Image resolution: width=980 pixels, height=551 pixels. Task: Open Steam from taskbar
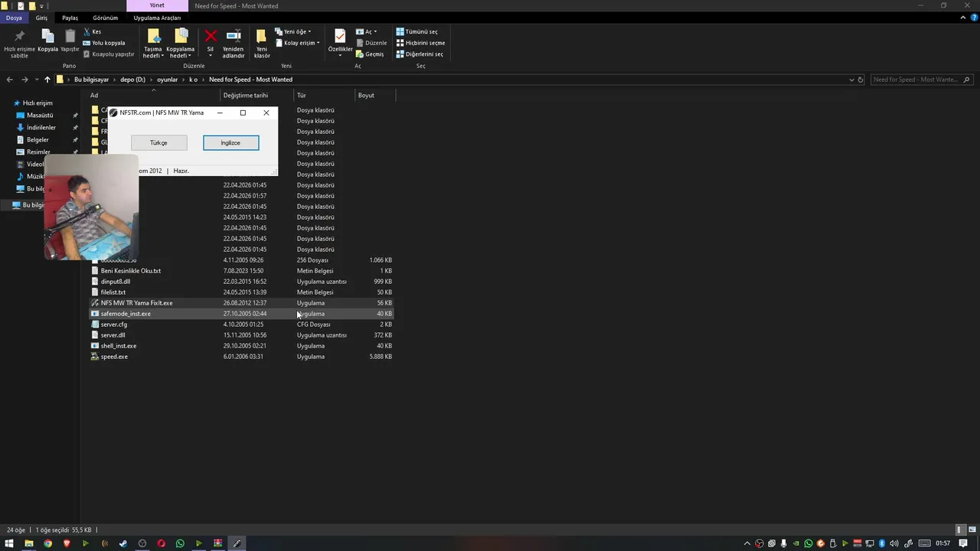[123, 543]
